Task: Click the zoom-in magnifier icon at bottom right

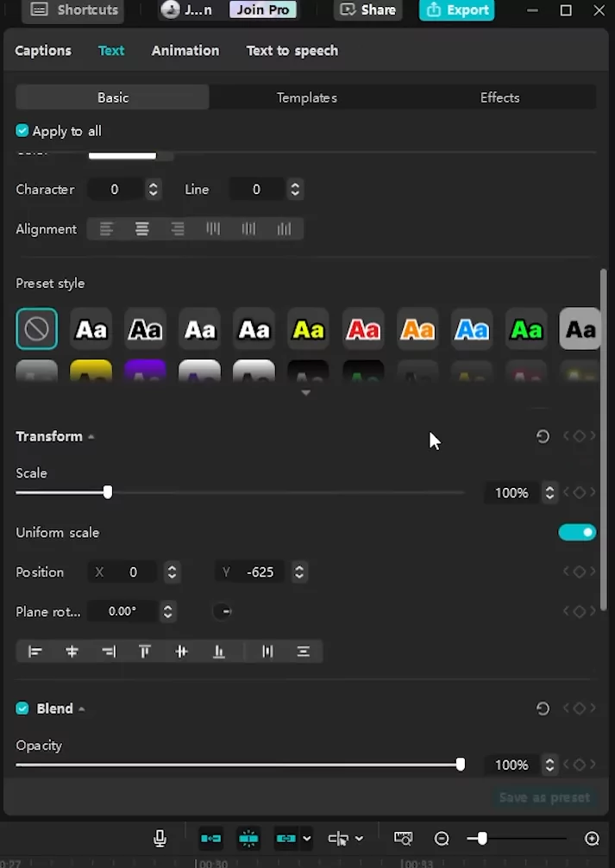Action: 592,838
